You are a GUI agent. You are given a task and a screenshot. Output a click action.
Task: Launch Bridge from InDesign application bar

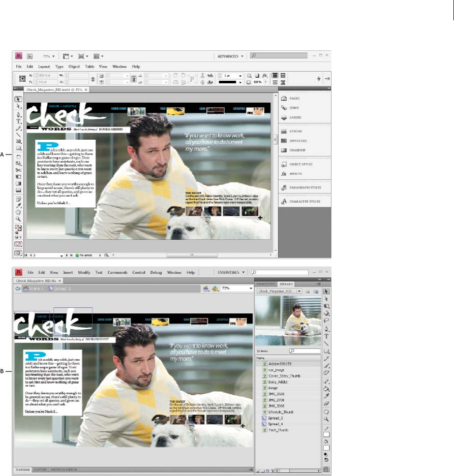30,56
